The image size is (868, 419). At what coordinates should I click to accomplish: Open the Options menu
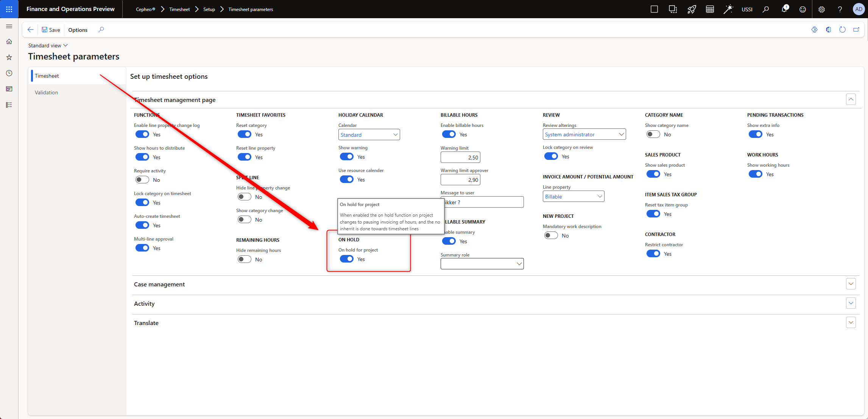[78, 30]
